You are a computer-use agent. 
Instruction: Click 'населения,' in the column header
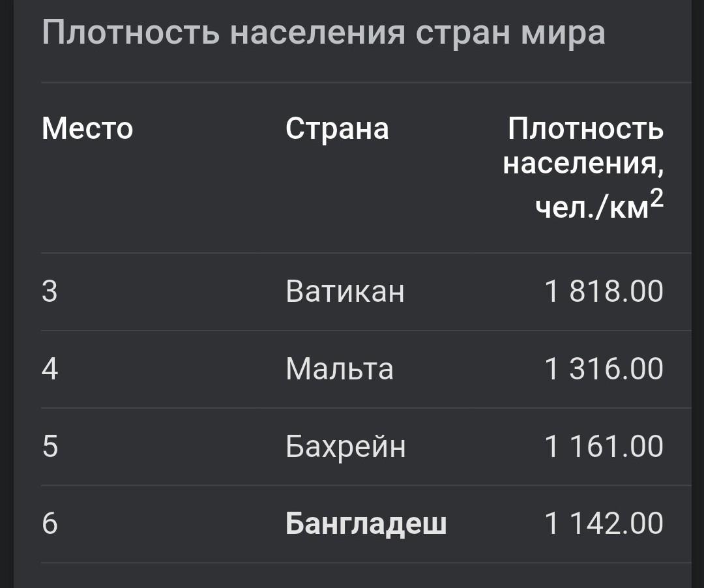click(583, 164)
